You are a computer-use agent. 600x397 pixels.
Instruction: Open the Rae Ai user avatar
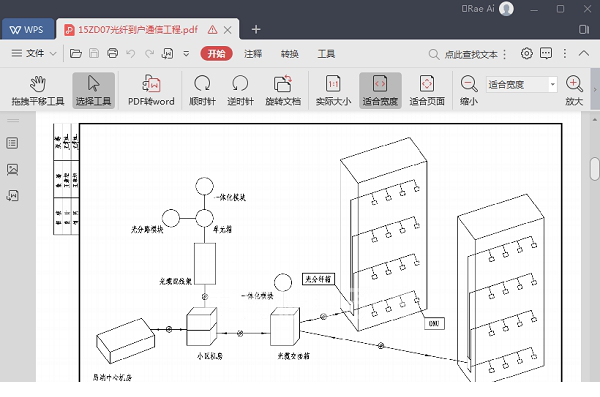pos(506,9)
